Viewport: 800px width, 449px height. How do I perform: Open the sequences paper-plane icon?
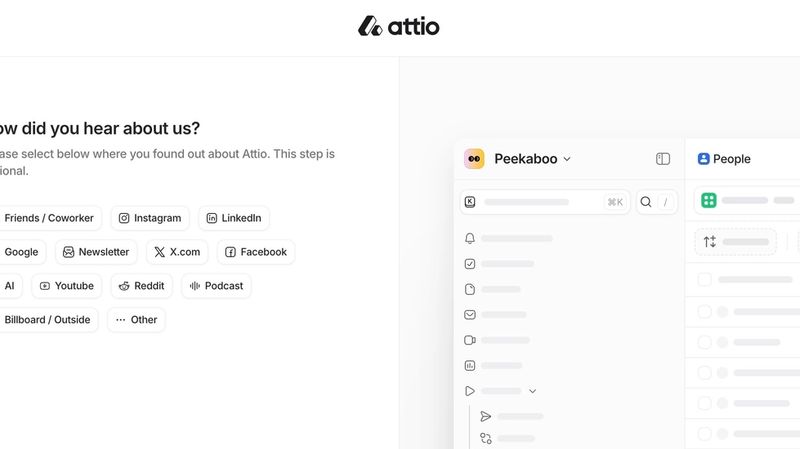tap(486, 416)
